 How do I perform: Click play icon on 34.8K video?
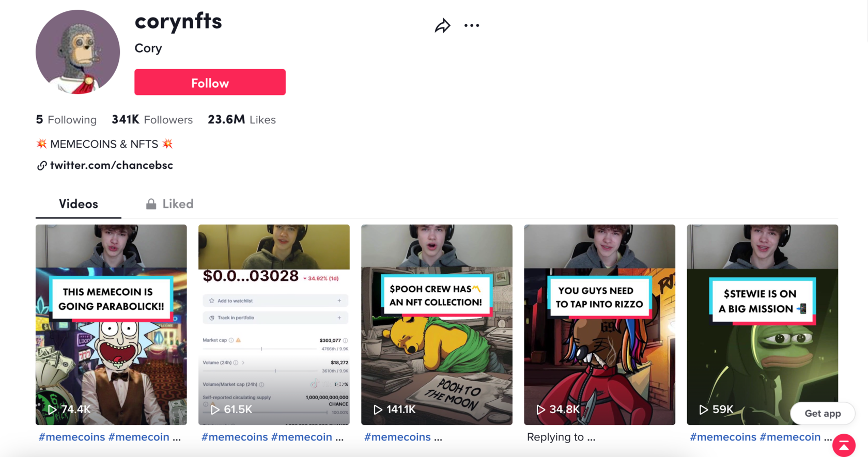(x=540, y=409)
